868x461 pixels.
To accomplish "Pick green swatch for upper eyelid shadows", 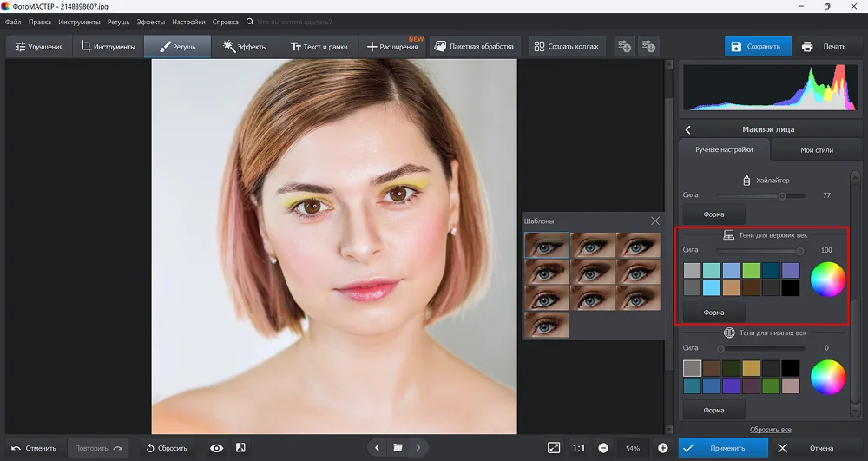I will coord(751,270).
